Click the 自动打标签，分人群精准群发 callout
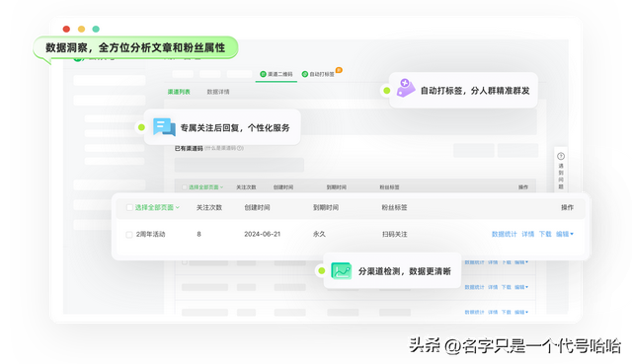The image size is (632, 364). click(463, 90)
